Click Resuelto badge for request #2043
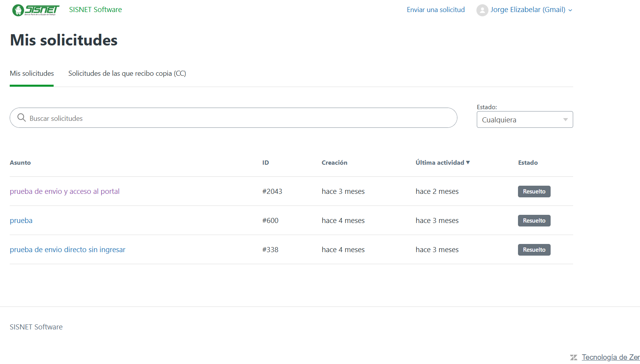640x364 pixels. tap(534, 191)
